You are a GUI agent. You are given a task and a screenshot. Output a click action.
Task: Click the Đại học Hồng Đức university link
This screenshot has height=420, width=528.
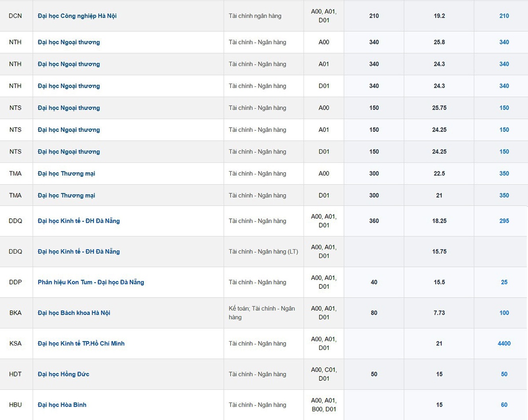[63, 374]
